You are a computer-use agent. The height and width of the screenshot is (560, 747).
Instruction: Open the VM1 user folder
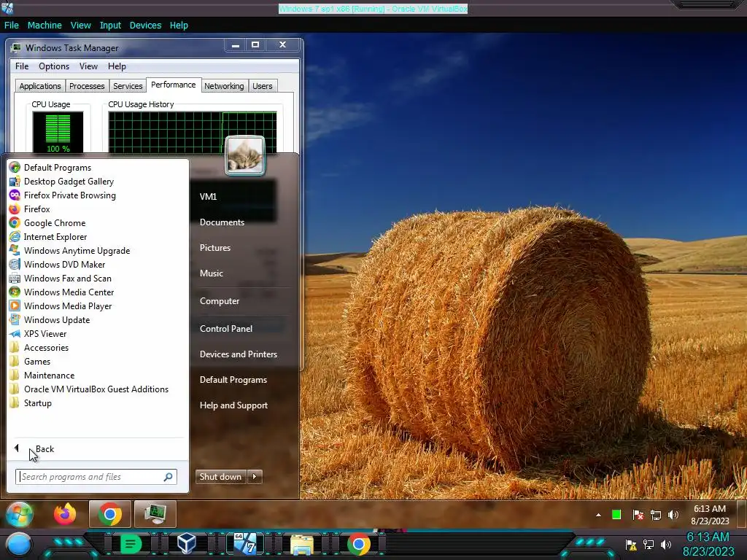[208, 197]
